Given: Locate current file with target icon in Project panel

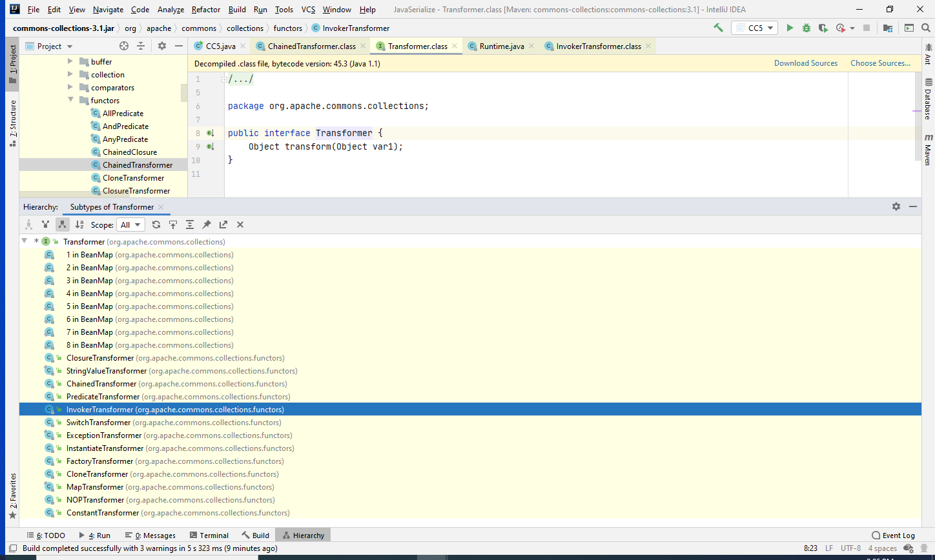Looking at the screenshot, I should click(x=124, y=46).
